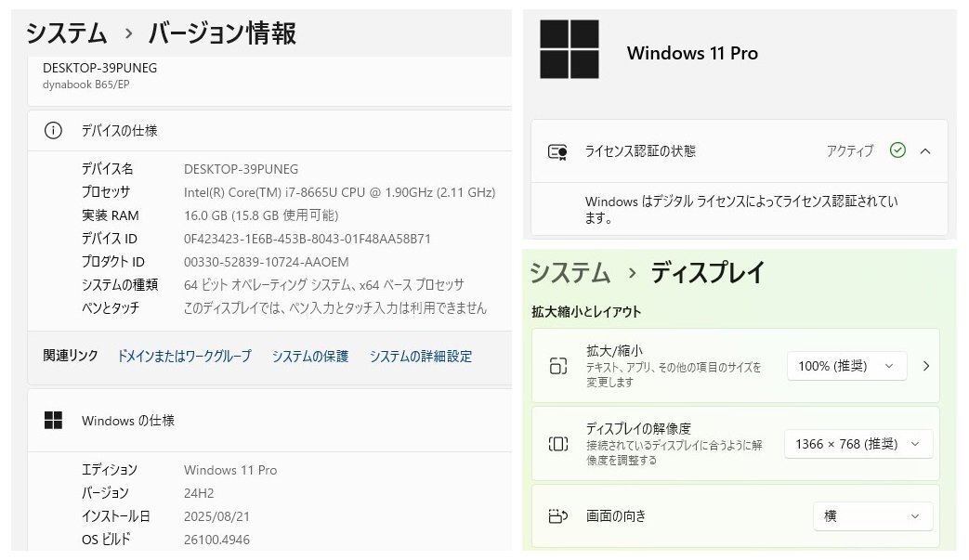This screenshot has width=969, height=560.
Task: Go to システム breadcrumb in バージョン情報 page
Action: pos(66,33)
